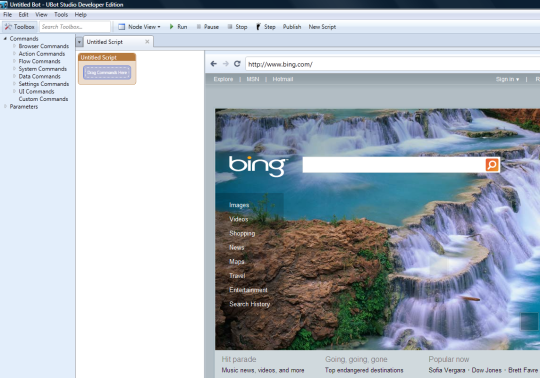This screenshot has height=378, width=540.
Task: Click the Popular now heading
Action: pos(449,359)
